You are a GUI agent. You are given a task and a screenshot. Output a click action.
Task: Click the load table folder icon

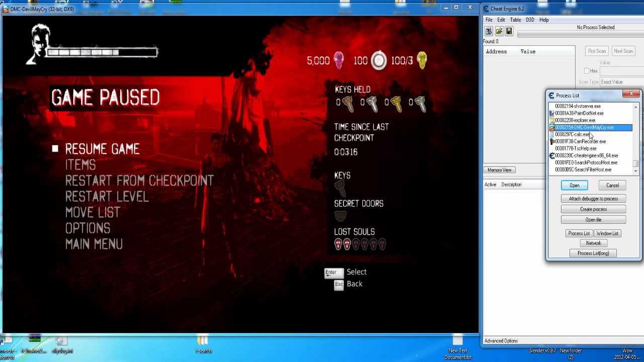(x=499, y=32)
